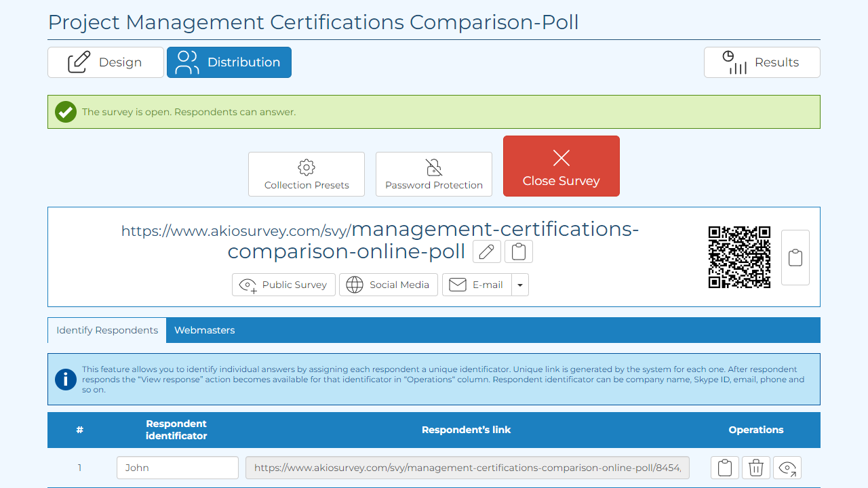Open the Design tab
868x488 pixels.
pyautogui.click(x=106, y=62)
